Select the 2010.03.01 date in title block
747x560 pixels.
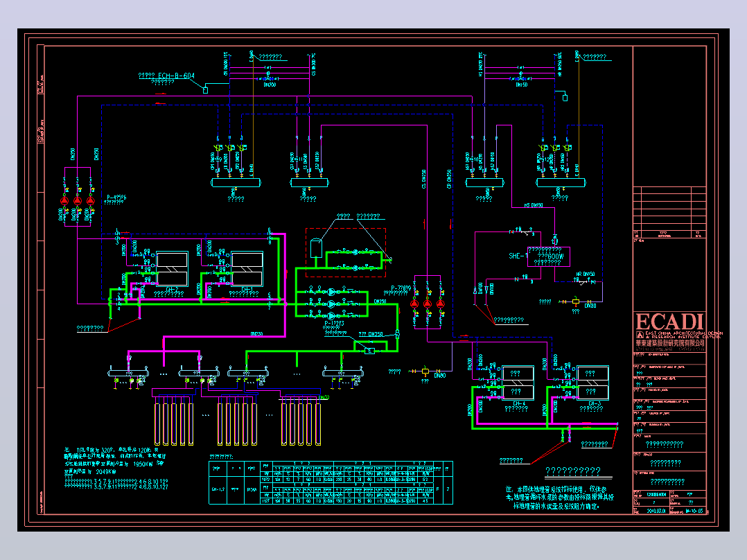pyautogui.click(x=656, y=511)
